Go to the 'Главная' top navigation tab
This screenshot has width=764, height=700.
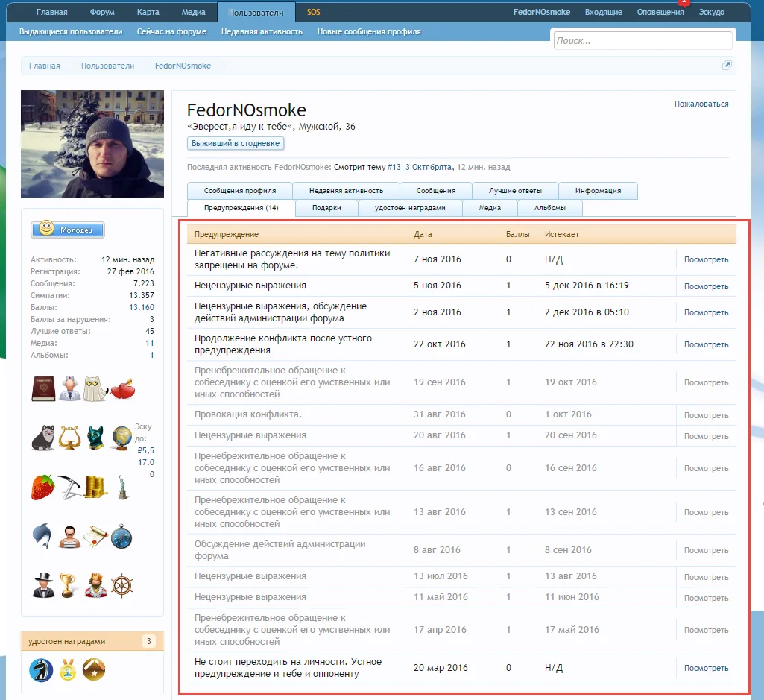click(51, 12)
